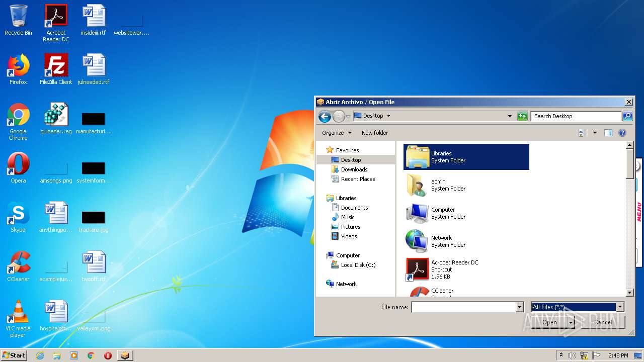This screenshot has height=362, width=644.
Task: Show hidden system tray icons
Action: [x=561, y=355]
